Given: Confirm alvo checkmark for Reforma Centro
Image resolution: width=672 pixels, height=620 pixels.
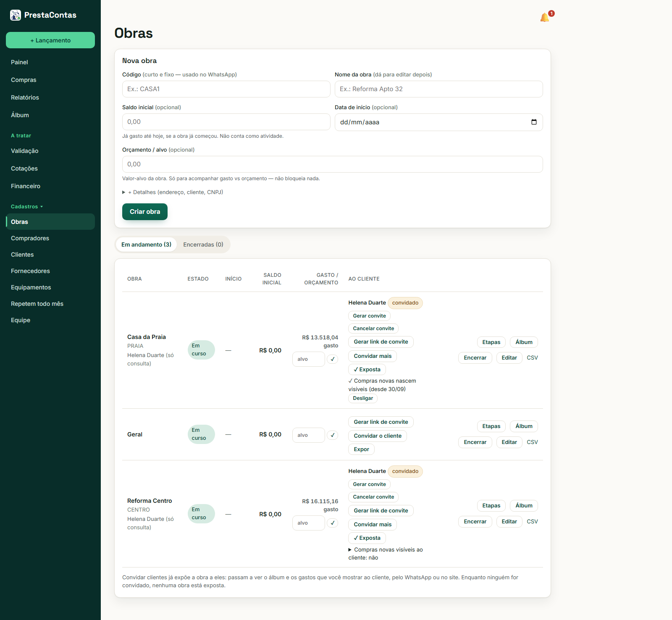Looking at the screenshot, I should point(333,523).
